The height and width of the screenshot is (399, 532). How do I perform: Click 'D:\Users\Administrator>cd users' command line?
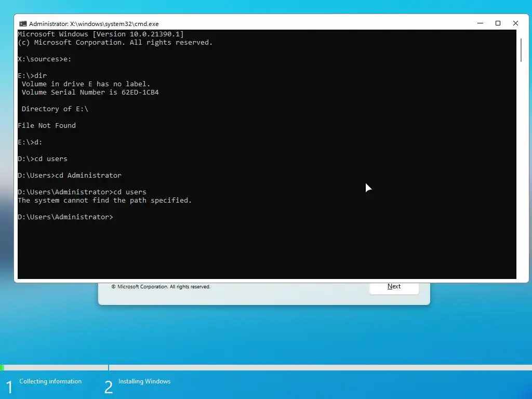(x=82, y=192)
